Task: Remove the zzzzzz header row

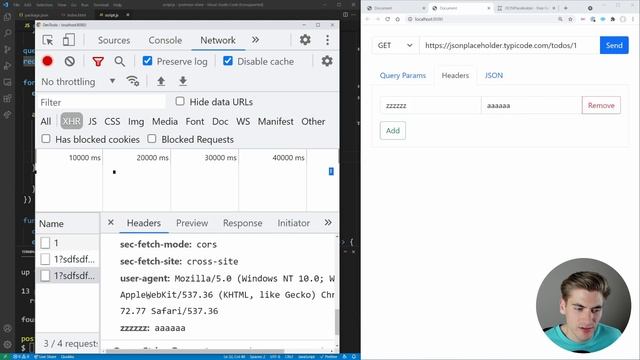Action: (601, 105)
